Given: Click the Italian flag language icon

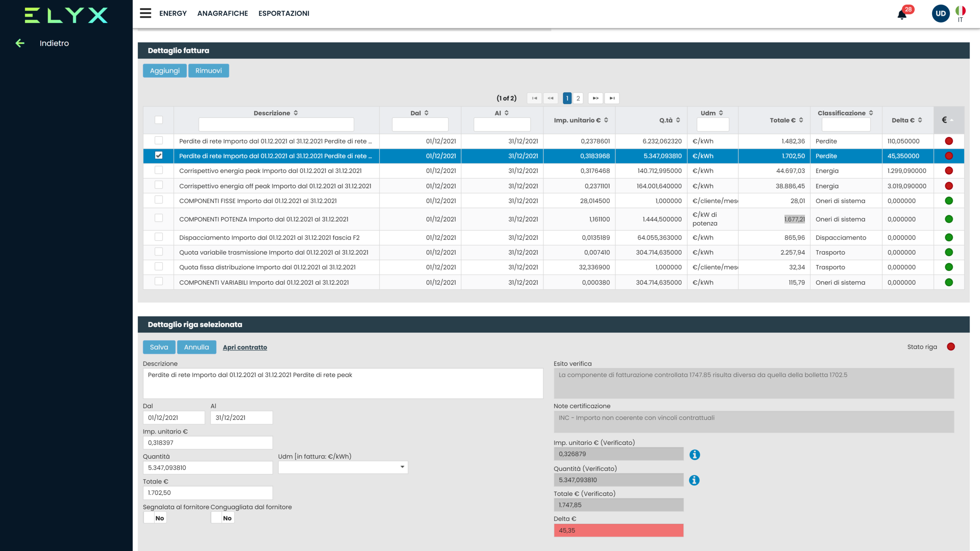Looking at the screenshot, I should 960,11.
